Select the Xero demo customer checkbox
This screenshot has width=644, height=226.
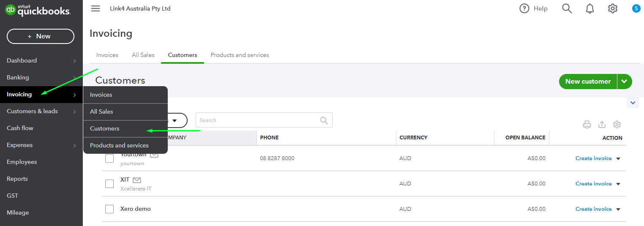(x=109, y=209)
